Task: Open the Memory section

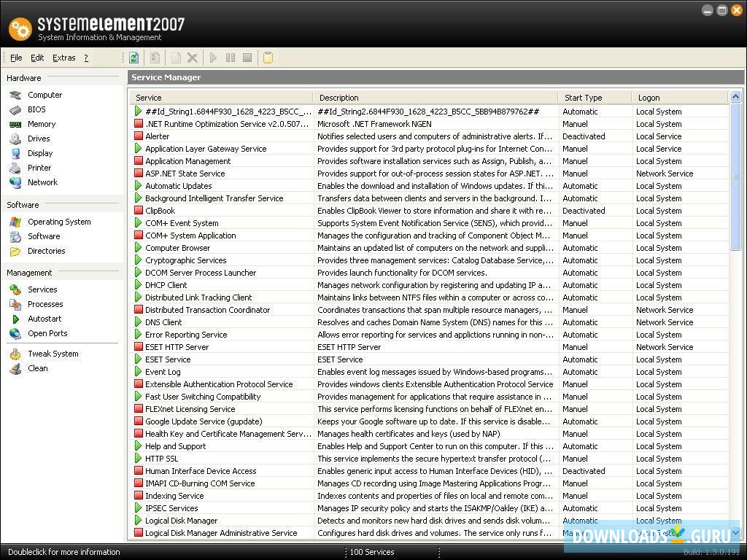Action: 42,124
